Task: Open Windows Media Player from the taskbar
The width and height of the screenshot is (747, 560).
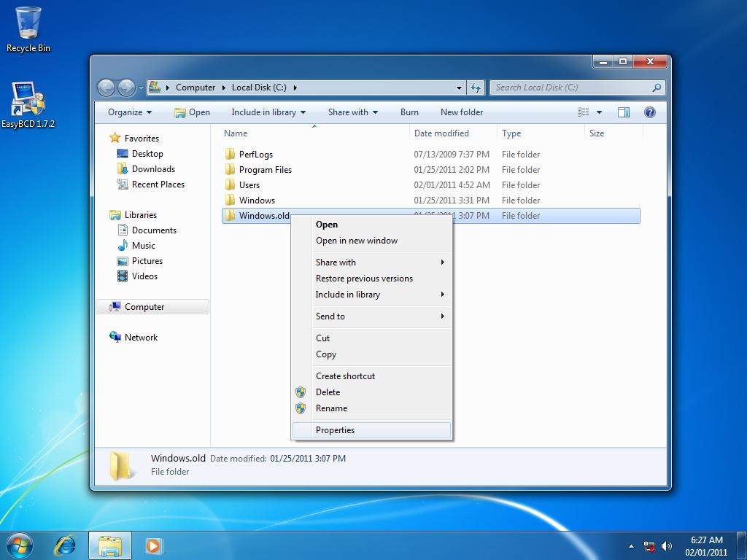Action: point(152,545)
